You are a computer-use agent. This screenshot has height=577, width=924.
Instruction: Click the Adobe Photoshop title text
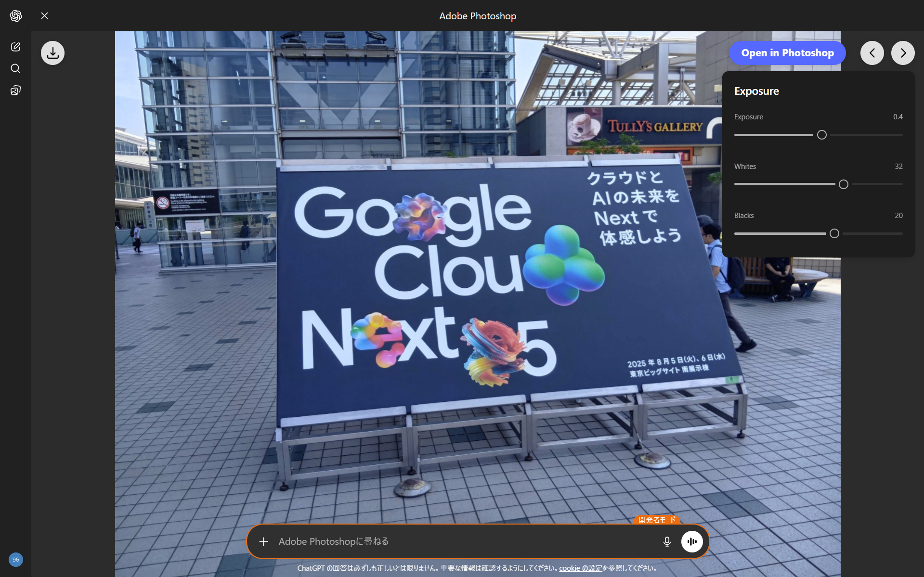(478, 16)
